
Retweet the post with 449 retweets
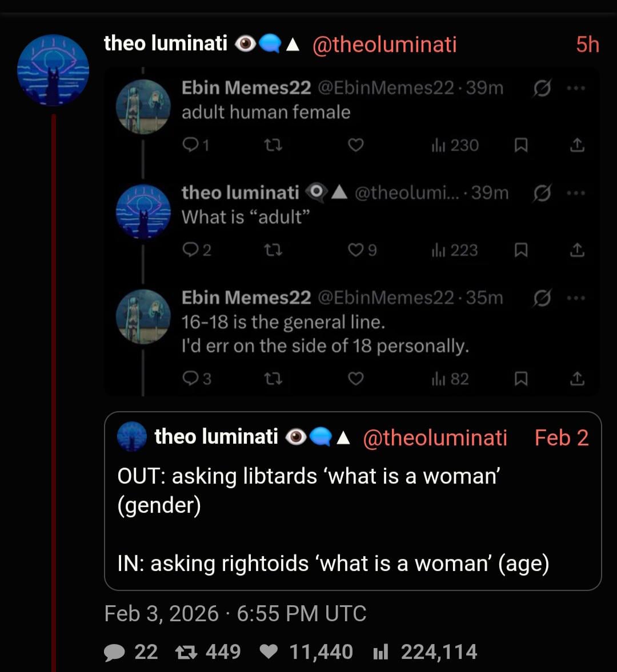[x=186, y=652]
